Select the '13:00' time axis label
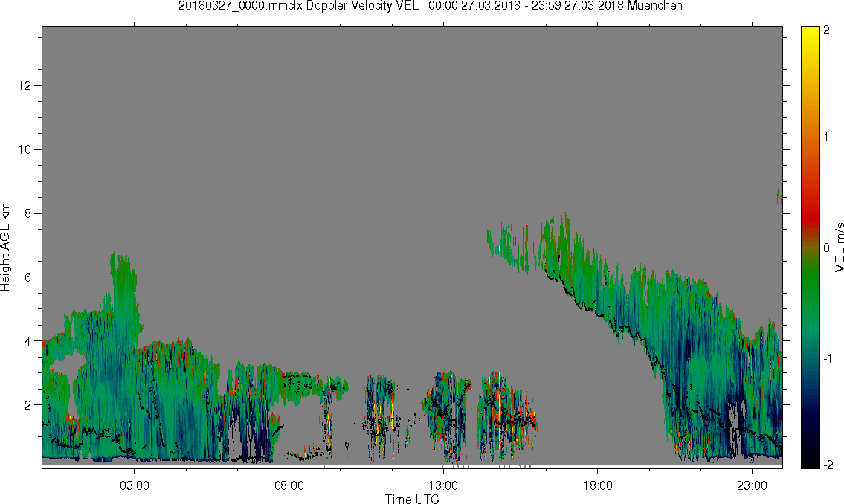The height and width of the screenshot is (504, 844). 443,486
